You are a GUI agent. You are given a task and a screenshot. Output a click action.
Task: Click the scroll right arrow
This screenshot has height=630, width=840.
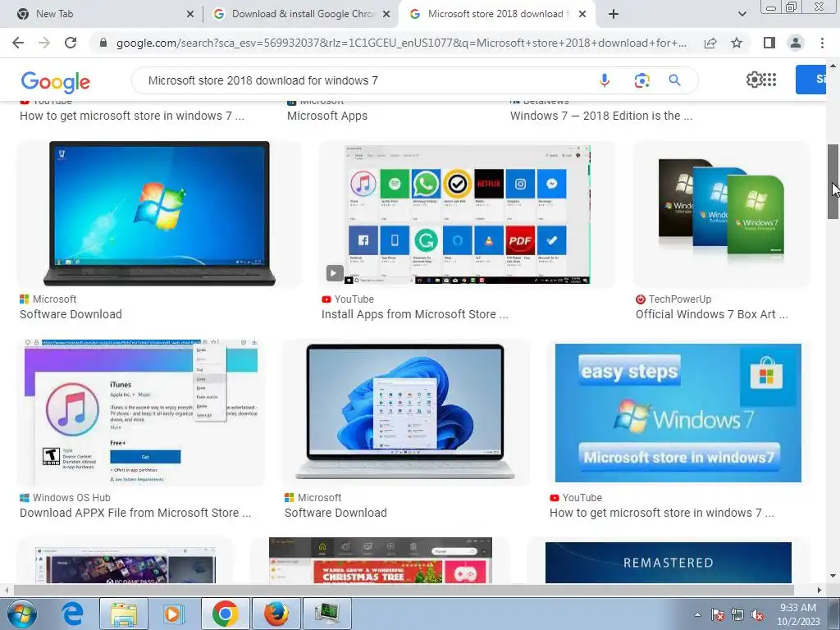819,590
